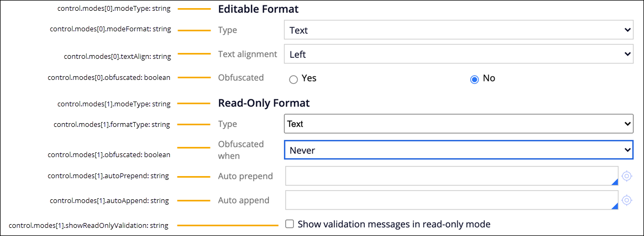Image resolution: width=644 pixels, height=236 pixels.
Task: Open Obfuscated when dropdown showing Never
Action: click(x=458, y=150)
